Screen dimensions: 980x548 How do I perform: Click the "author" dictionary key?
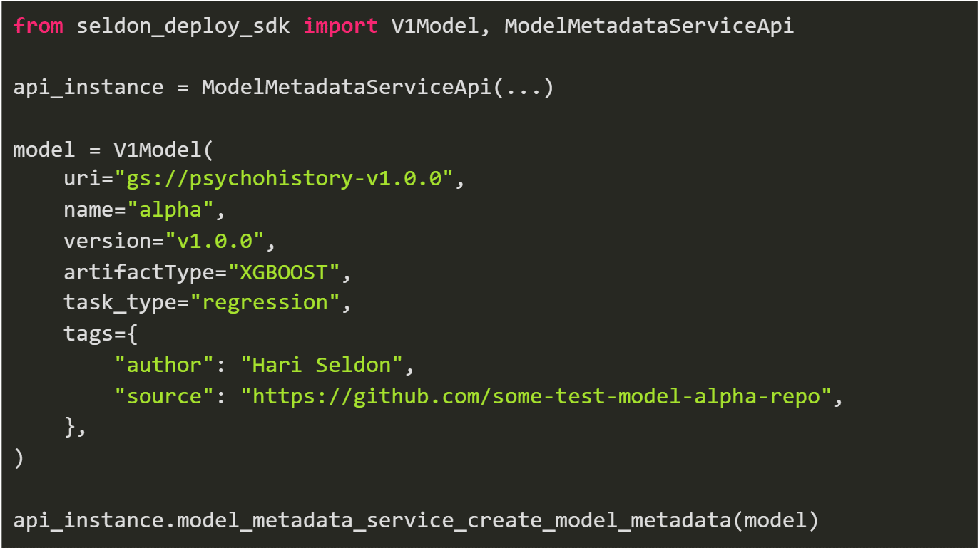(x=164, y=365)
